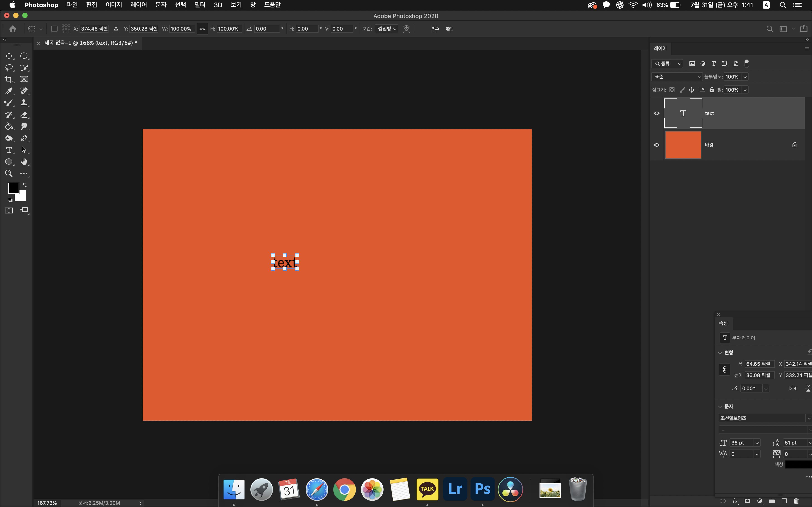Select the Zoom tool
812x507 pixels.
click(9, 173)
